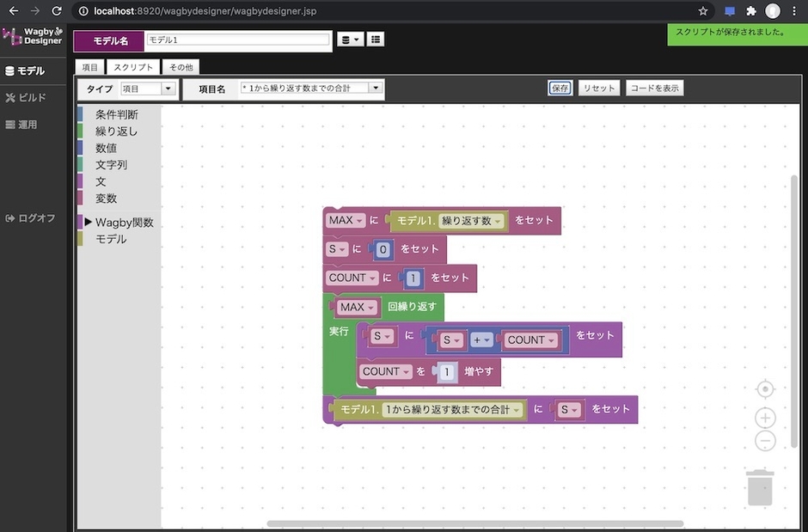
Task: Click the zoom-out control on the workspace
Action: click(765, 441)
